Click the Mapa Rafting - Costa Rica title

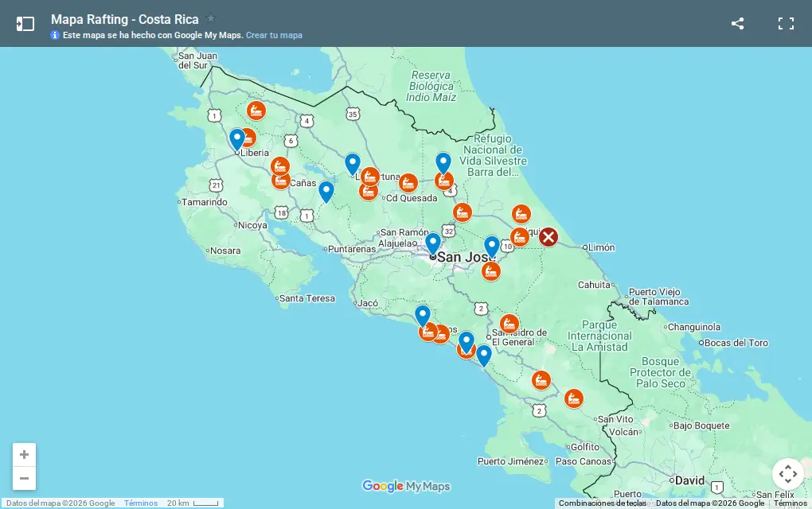point(125,19)
